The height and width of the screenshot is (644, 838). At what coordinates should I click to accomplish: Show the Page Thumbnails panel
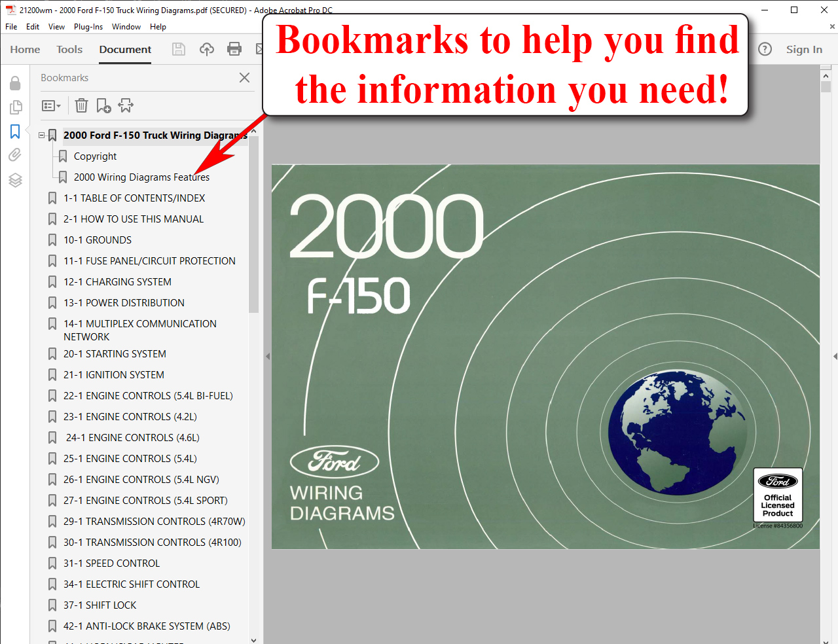[16, 107]
